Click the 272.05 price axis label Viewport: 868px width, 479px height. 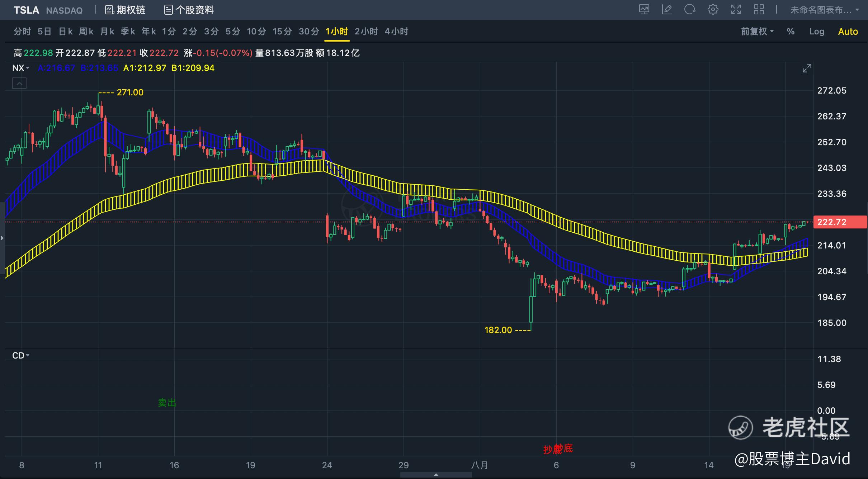coord(832,91)
